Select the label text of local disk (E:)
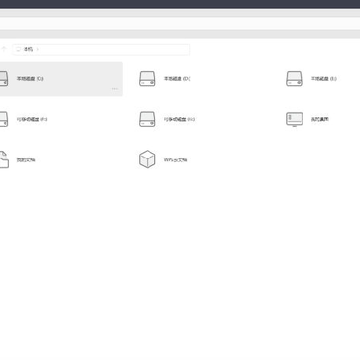 pos(324,79)
